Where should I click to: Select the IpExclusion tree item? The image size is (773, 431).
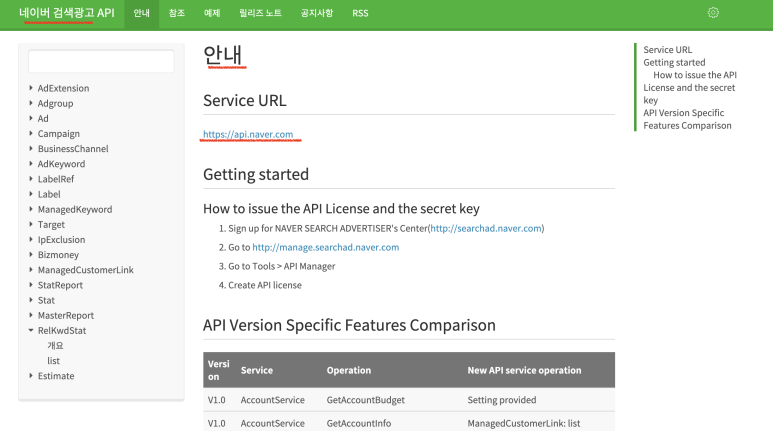point(61,240)
